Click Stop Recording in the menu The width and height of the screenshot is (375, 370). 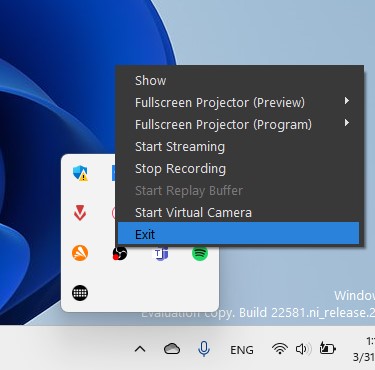(x=238, y=168)
